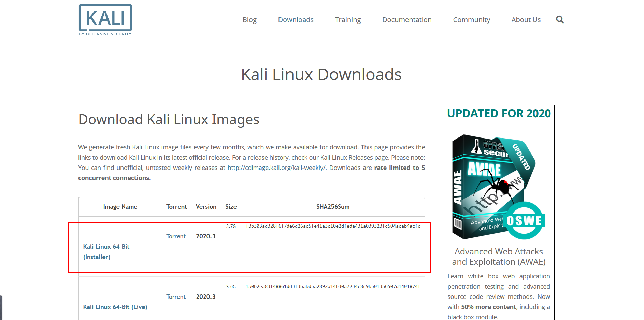Image resolution: width=644 pixels, height=320 pixels.
Task: Open the search magnifier icon
Action: [560, 19]
